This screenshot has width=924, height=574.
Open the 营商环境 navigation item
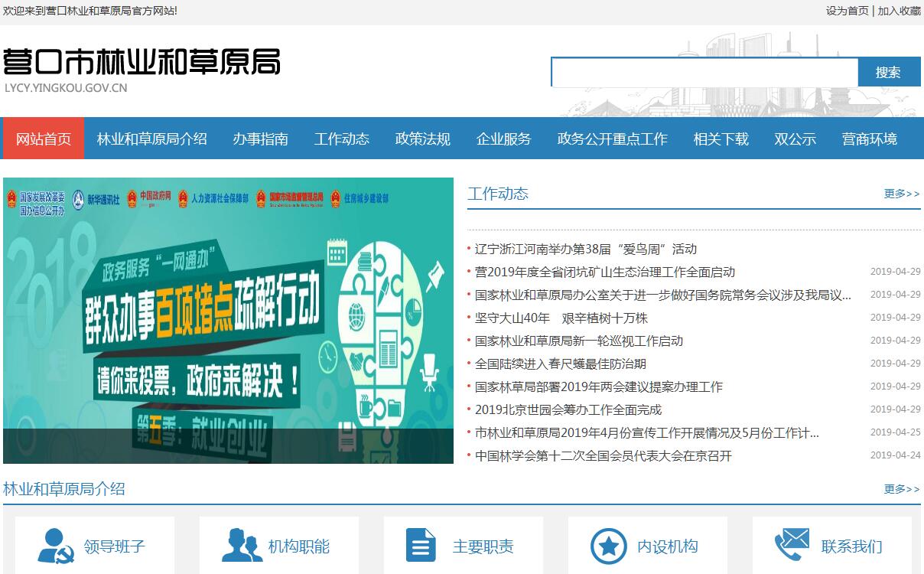pyautogui.click(x=870, y=139)
